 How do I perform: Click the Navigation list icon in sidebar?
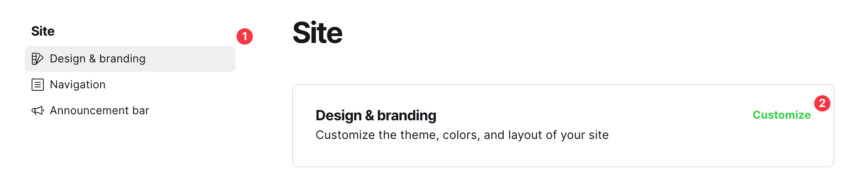click(x=38, y=85)
